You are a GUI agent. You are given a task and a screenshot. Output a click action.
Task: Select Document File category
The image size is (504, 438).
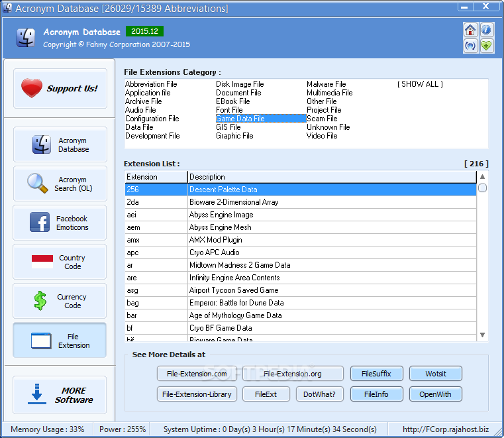238,93
